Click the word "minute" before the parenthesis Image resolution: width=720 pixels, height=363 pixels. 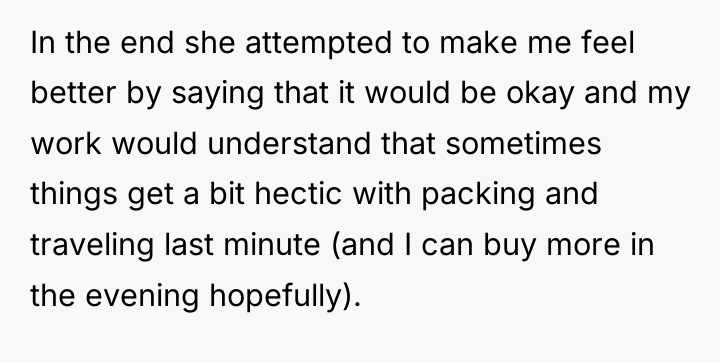coord(272,244)
